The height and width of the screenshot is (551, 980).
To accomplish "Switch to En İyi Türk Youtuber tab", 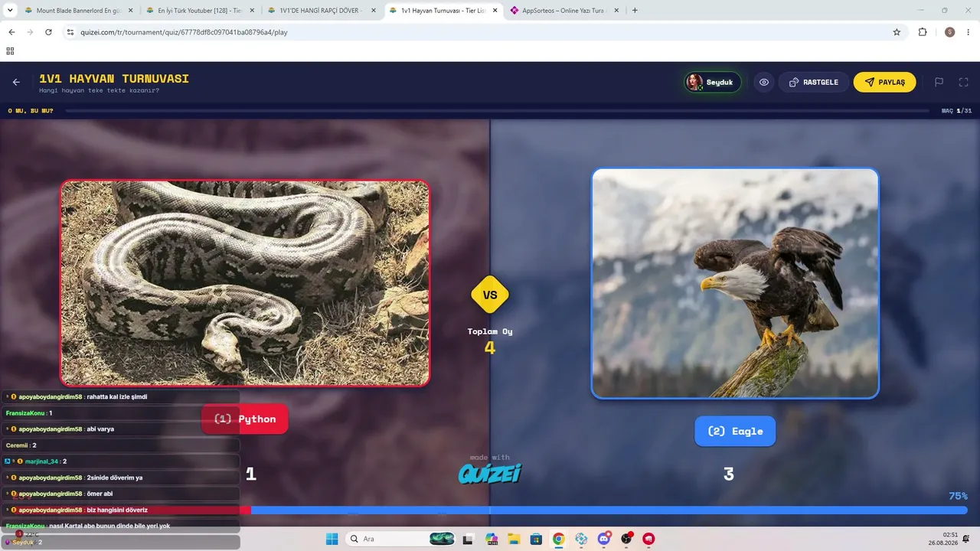I will point(201,11).
